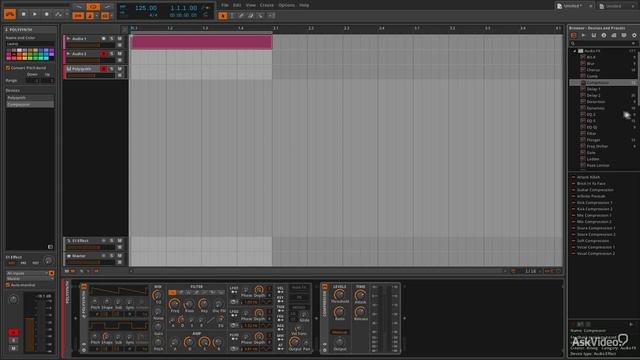Select Filter in the device browser
Screen dimensions: 640x360
pyautogui.click(x=591, y=133)
